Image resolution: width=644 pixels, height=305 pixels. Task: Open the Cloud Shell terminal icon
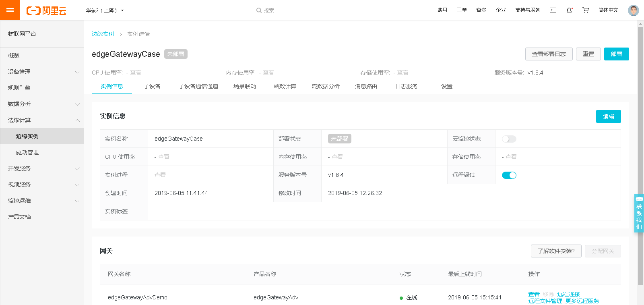[553, 10]
